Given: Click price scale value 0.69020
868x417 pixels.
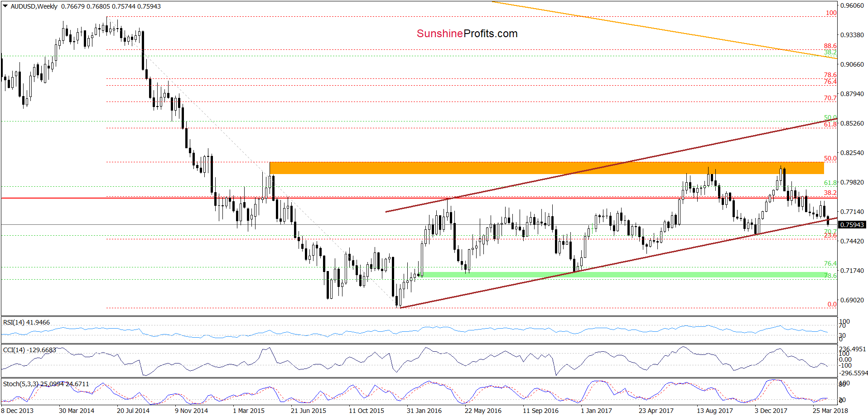Looking at the screenshot, I should [852, 300].
